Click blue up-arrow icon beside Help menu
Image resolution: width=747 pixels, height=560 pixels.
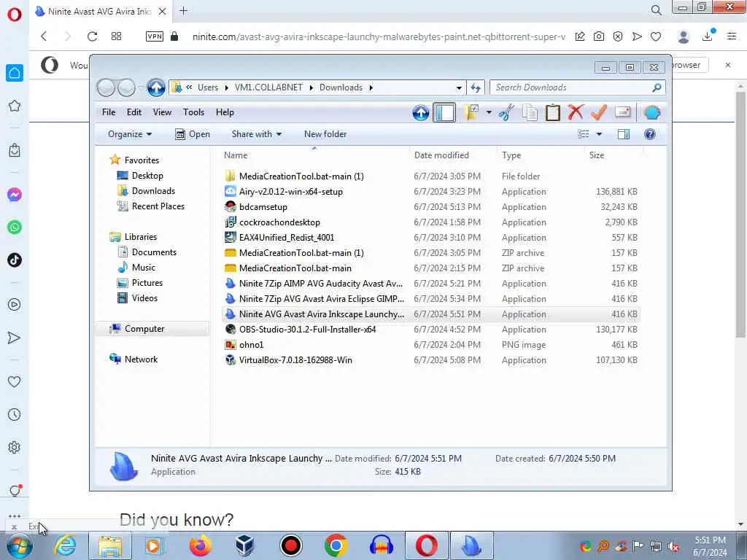click(421, 113)
